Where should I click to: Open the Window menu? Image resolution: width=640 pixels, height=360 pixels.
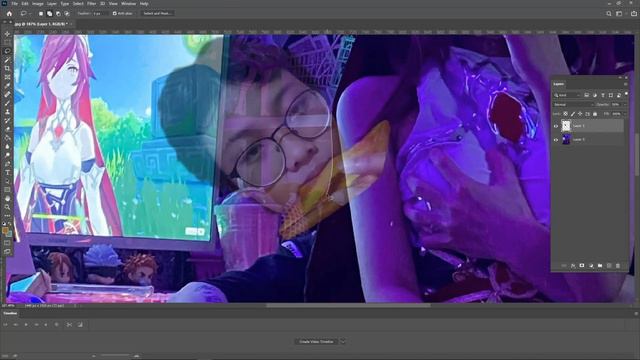[x=129, y=4]
